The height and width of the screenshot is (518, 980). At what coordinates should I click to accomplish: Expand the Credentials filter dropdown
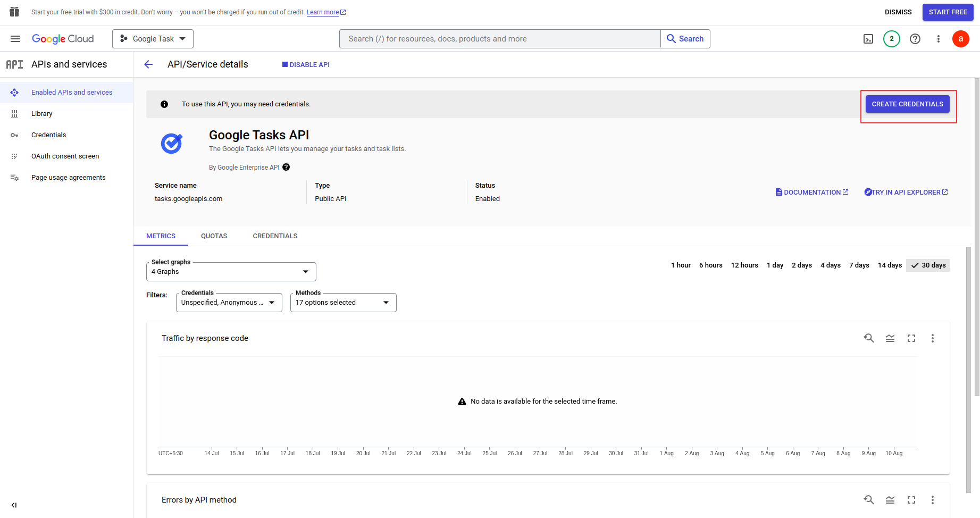pyautogui.click(x=229, y=303)
